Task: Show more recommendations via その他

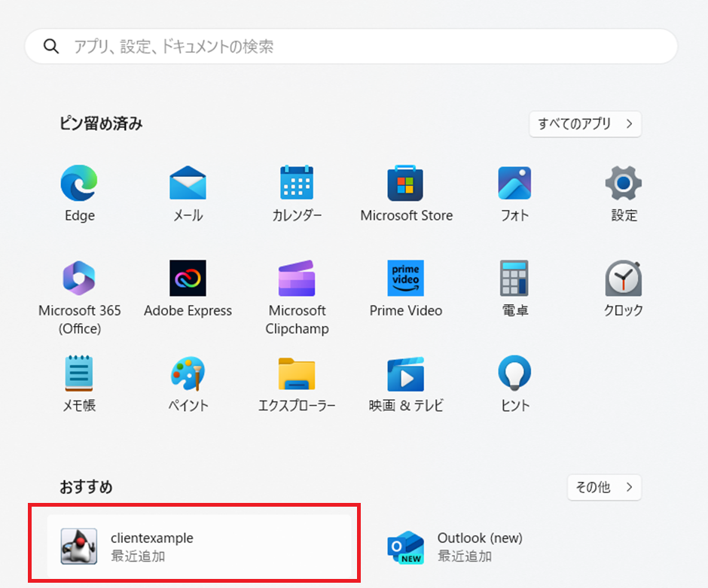Action: pos(604,487)
